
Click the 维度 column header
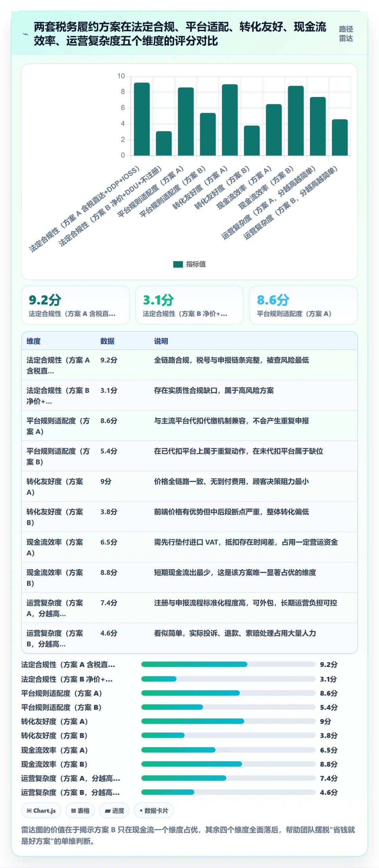[x=34, y=341]
